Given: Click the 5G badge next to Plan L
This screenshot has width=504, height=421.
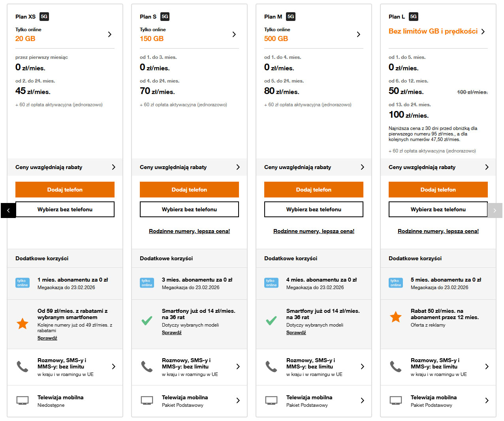Looking at the screenshot, I should click(414, 17).
